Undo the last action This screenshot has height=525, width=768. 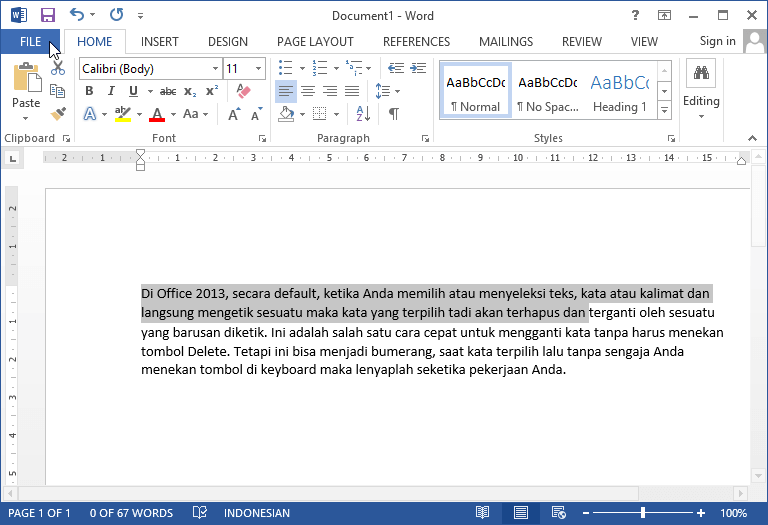[77, 15]
